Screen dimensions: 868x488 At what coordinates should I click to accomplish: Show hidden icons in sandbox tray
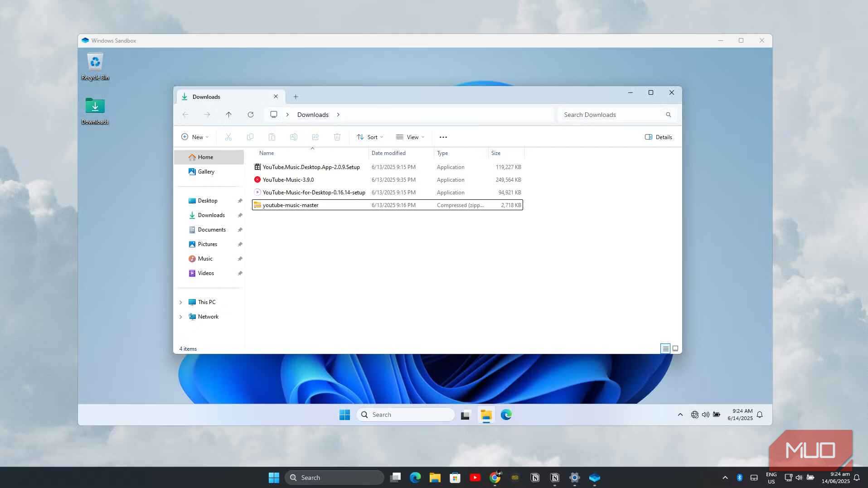click(680, 415)
